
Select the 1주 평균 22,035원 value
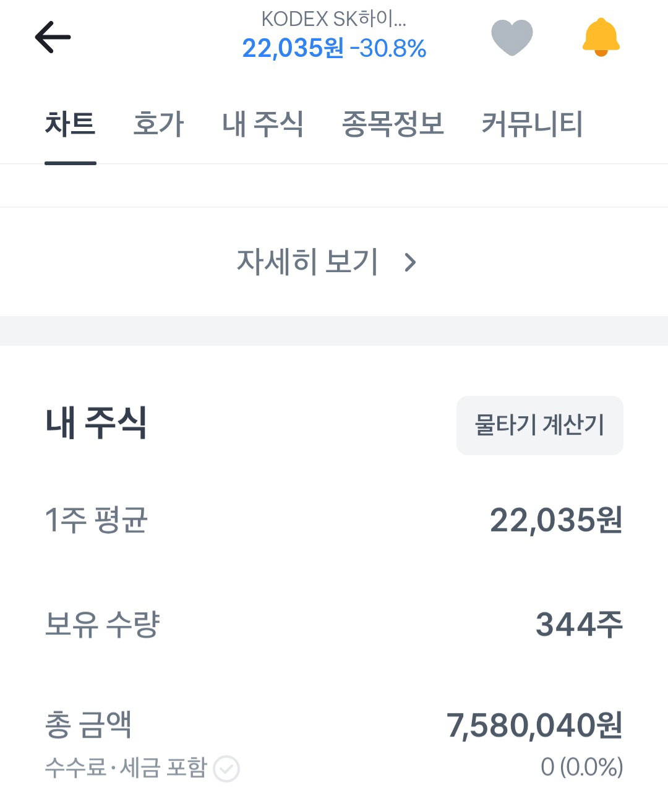(556, 520)
